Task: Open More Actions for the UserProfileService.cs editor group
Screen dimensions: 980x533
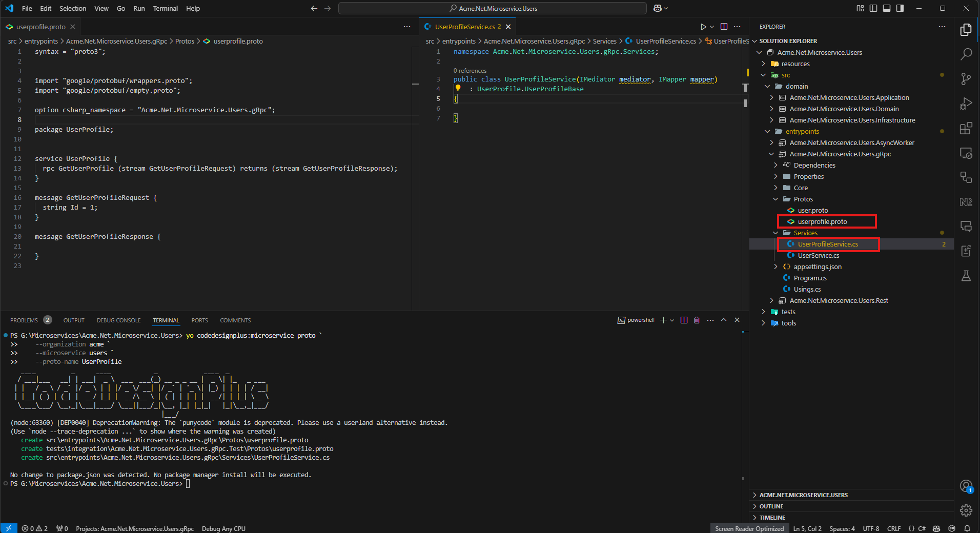Action: click(737, 27)
